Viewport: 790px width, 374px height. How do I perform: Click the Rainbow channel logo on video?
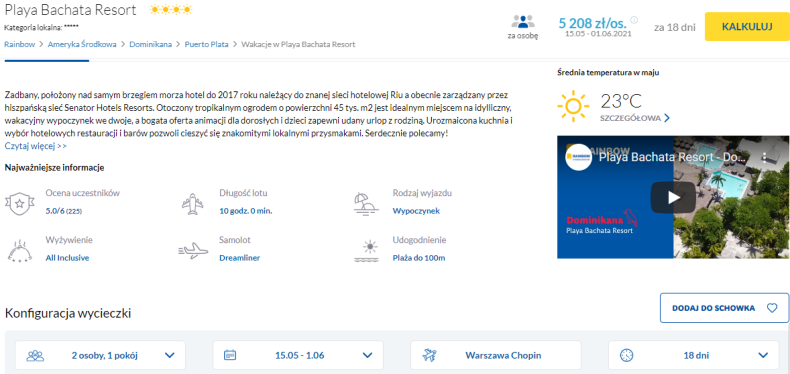coord(578,157)
